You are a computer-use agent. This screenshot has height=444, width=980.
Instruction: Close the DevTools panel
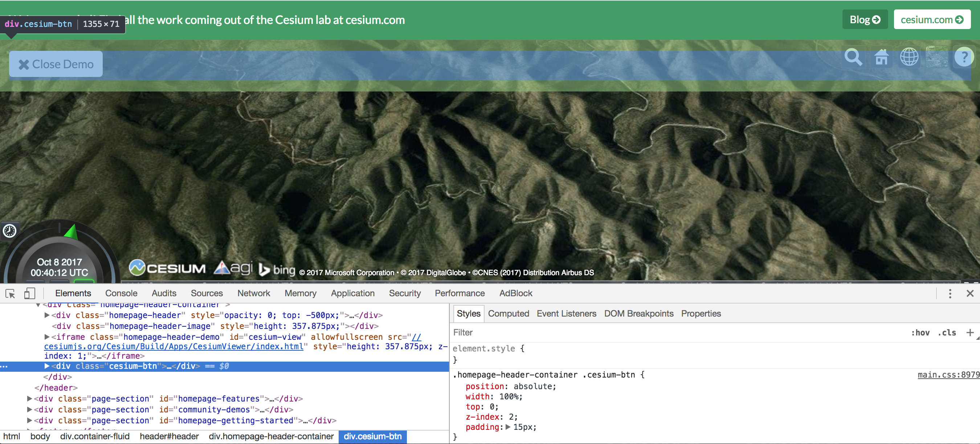tap(970, 293)
